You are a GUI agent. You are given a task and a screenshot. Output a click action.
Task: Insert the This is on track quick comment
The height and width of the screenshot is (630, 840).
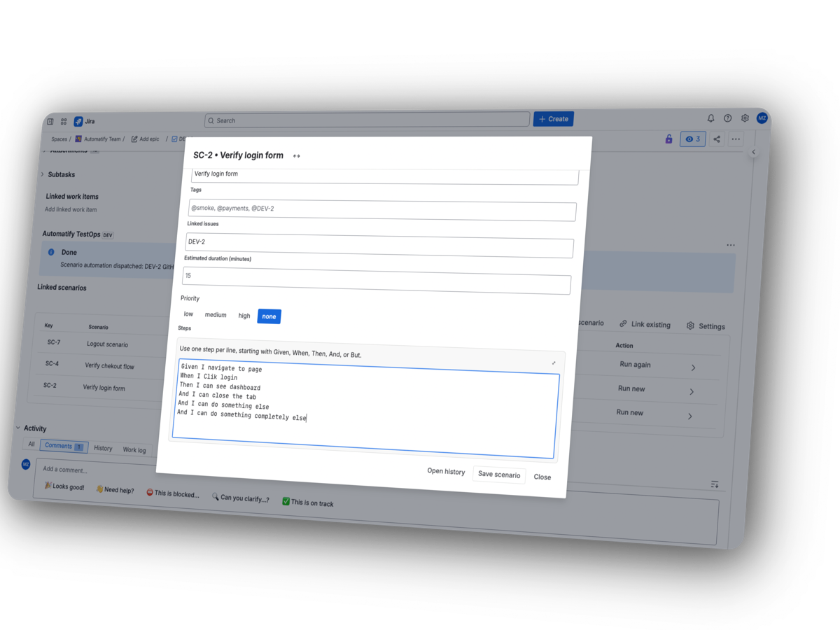(x=308, y=503)
